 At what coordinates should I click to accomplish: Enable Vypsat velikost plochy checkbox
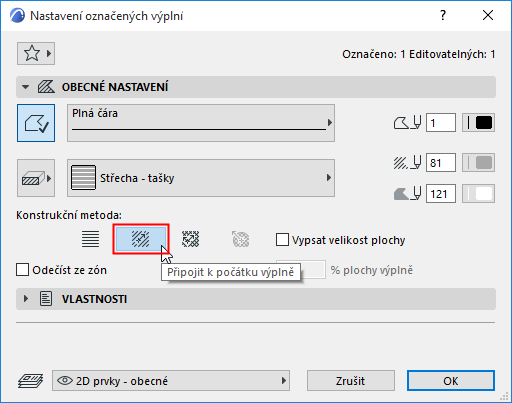pyautogui.click(x=282, y=240)
